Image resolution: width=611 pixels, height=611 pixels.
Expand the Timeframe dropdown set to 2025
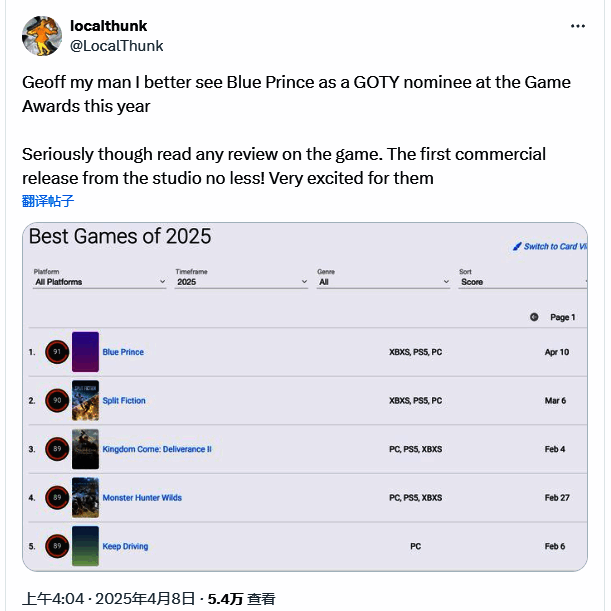pos(241,282)
